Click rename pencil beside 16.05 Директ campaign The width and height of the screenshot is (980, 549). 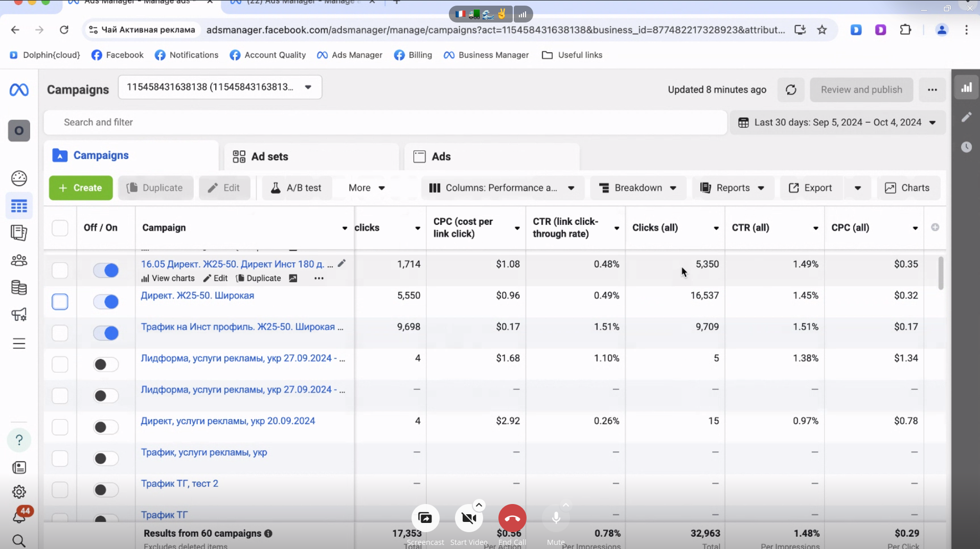(x=342, y=263)
